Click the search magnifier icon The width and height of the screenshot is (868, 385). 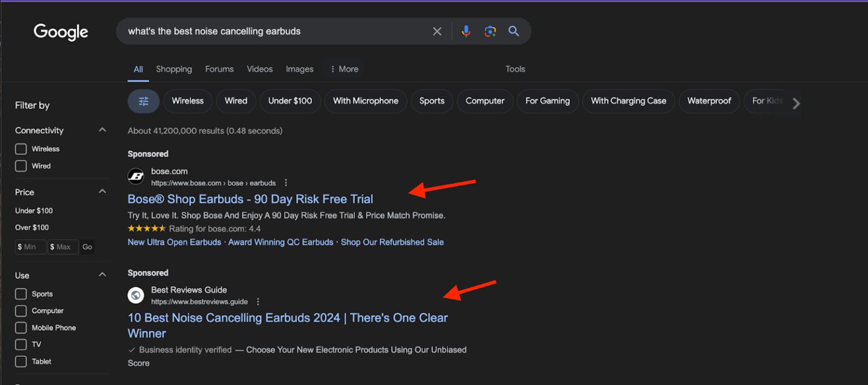[513, 31]
